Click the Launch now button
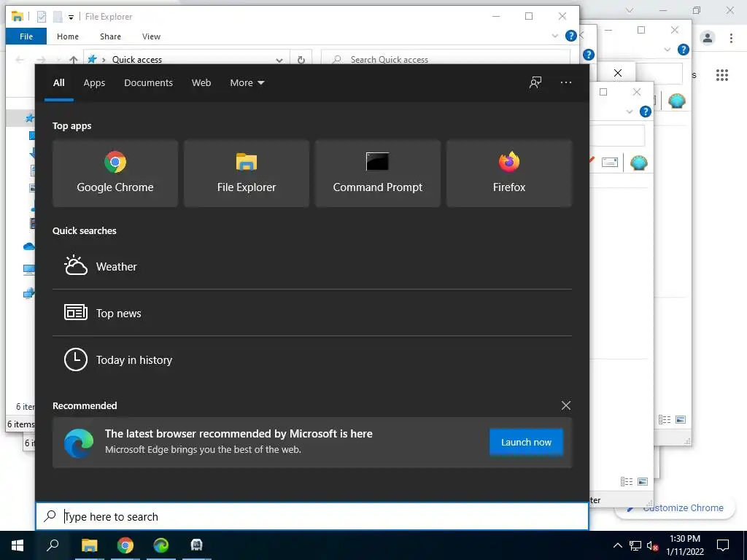747x560 pixels. coord(526,442)
